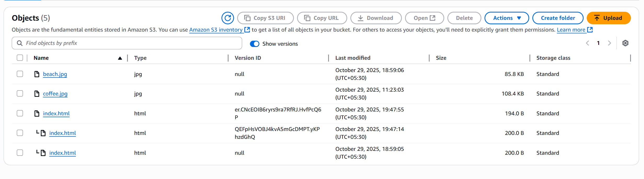Image resolution: width=644 pixels, height=179 pixels.
Task: Sort by Last modified column header
Action: [x=353, y=58]
